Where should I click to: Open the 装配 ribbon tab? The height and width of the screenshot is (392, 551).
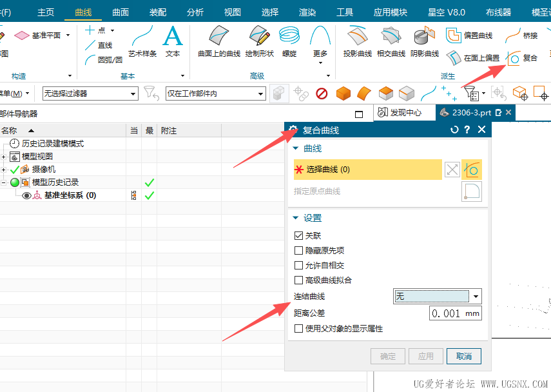(158, 12)
